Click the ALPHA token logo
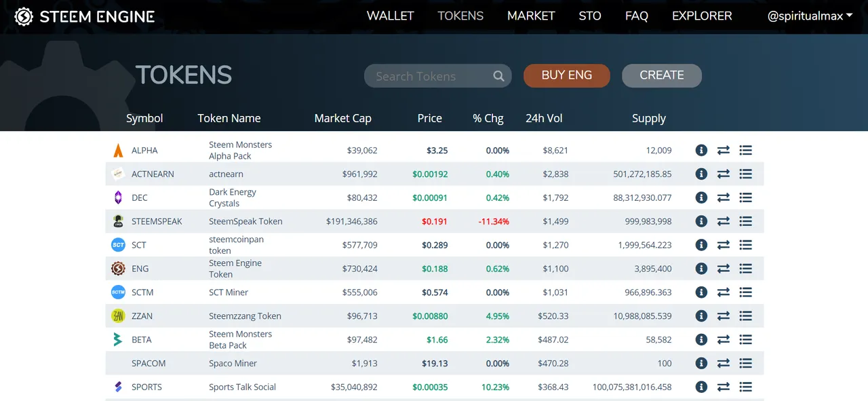Viewport: 868px width, 401px height. 118,151
